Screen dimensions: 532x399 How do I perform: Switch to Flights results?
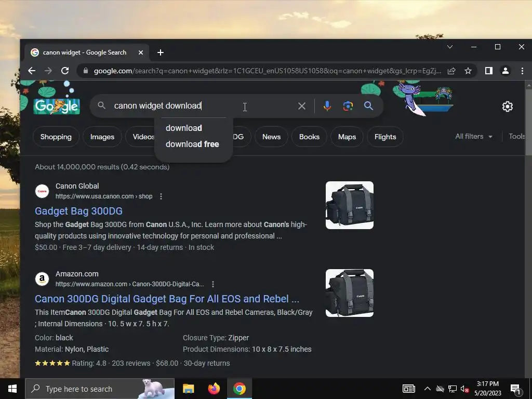coord(385,137)
